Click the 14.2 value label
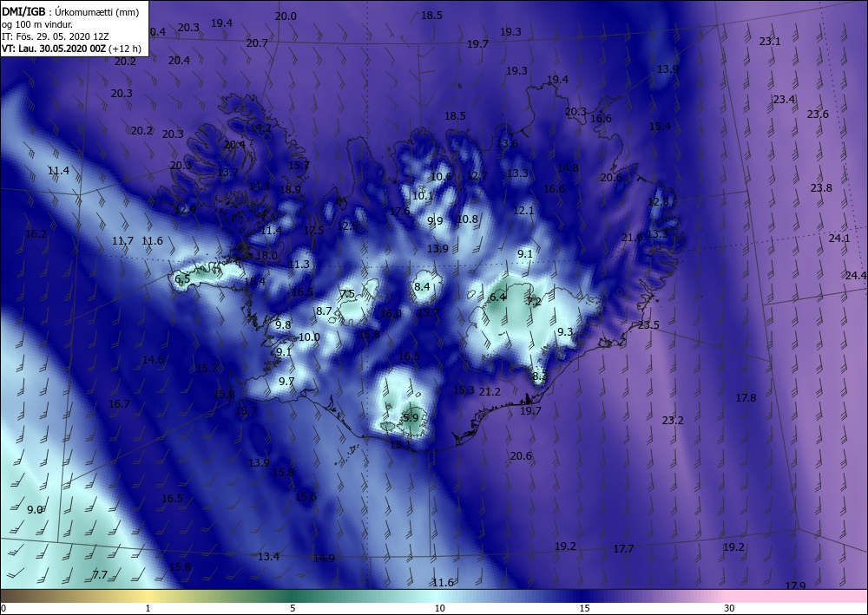The width and height of the screenshot is (868, 615). [260, 128]
